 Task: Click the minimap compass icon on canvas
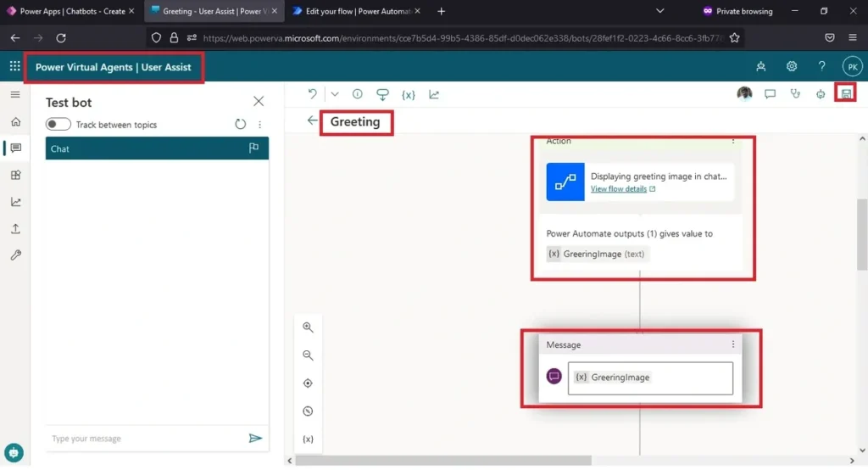(308, 411)
